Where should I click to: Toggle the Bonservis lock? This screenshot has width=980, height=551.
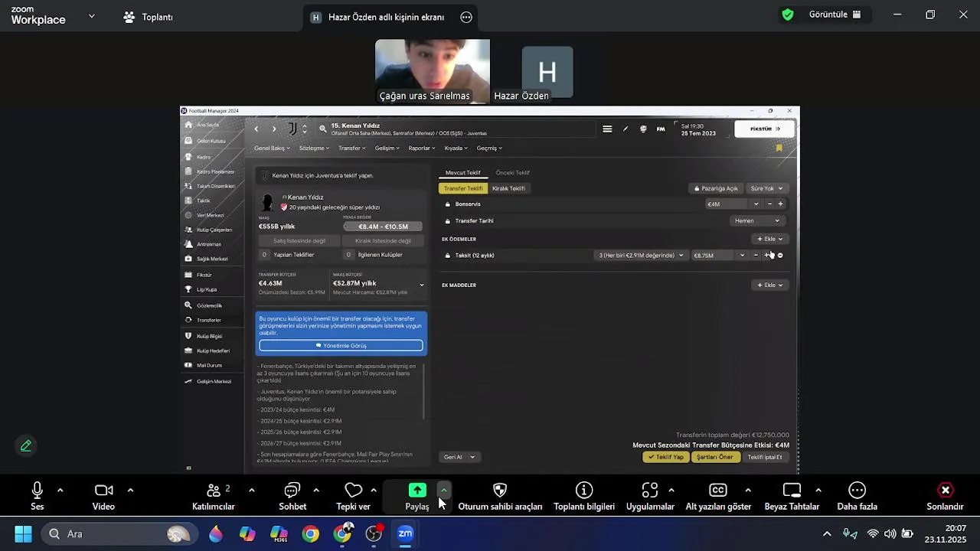(448, 204)
